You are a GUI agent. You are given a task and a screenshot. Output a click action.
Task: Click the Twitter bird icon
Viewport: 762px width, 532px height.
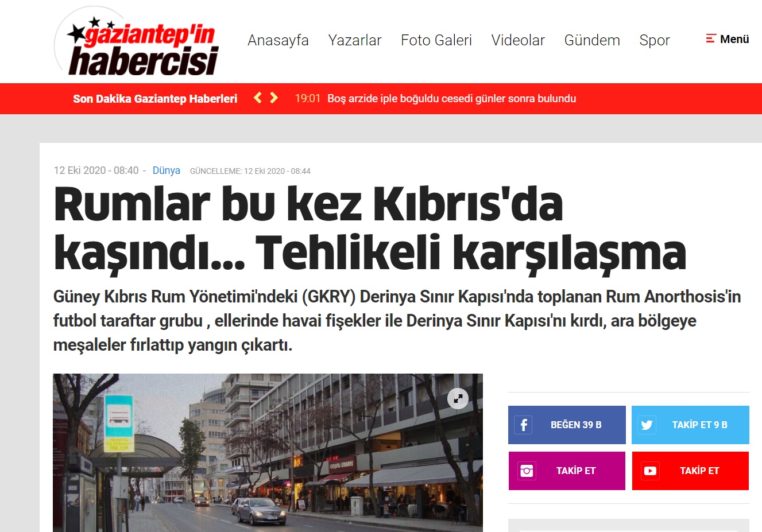(x=647, y=425)
